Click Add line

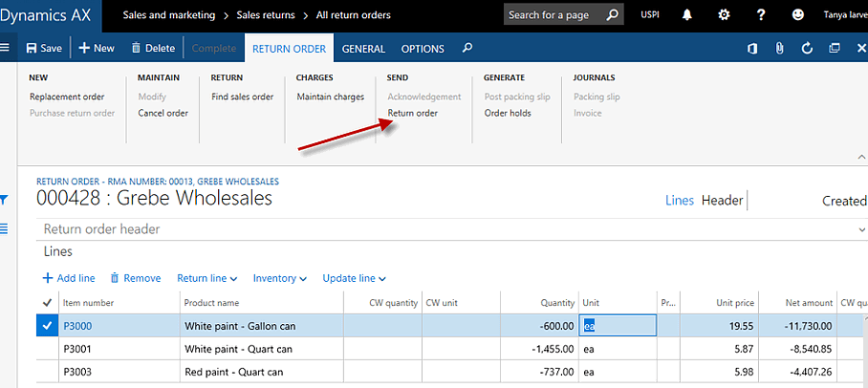tap(69, 278)
